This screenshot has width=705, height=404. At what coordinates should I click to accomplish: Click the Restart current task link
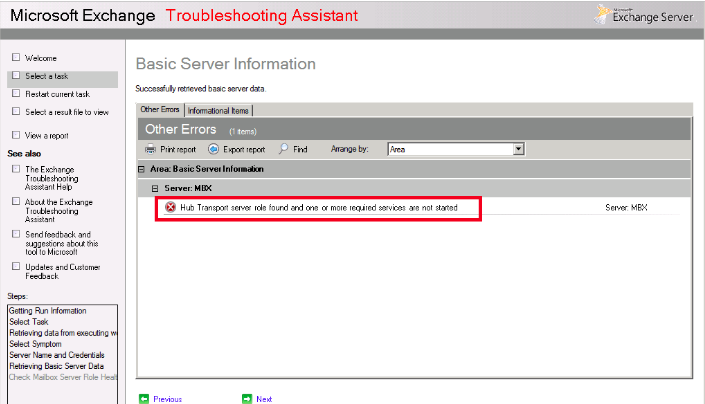(58, 94)
